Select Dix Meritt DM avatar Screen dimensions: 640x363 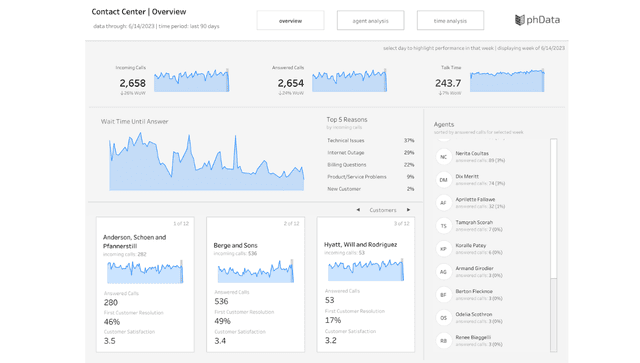[x=444, y=180]
